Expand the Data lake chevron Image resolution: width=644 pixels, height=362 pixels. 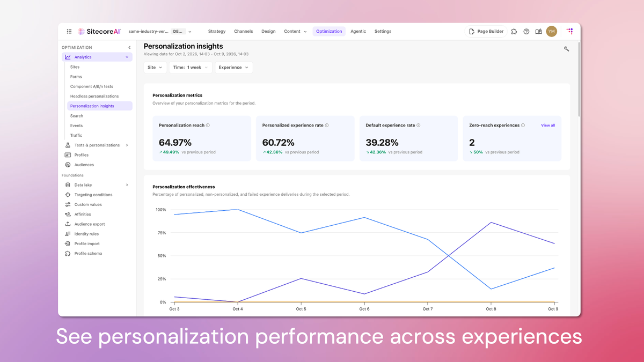(127, 185)
